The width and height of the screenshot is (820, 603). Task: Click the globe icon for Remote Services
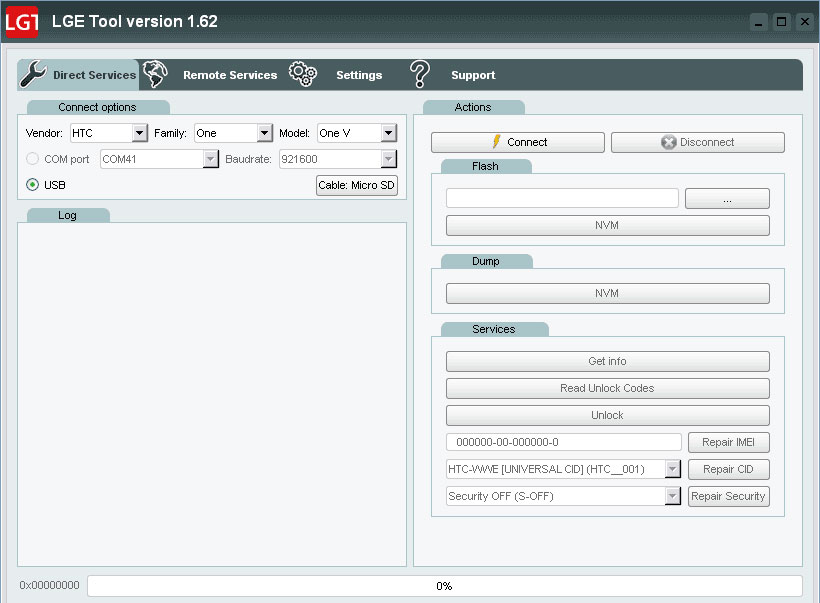click(x=155, y=74)
